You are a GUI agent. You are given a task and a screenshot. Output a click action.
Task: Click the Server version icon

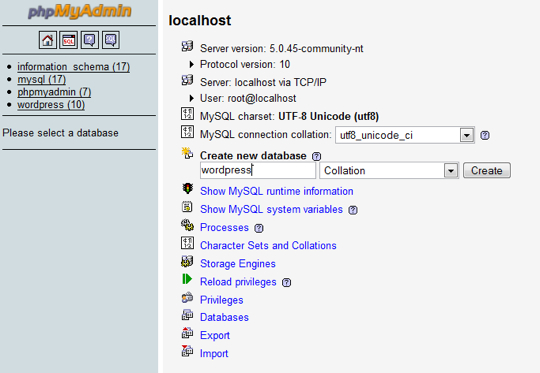point(187,46)
